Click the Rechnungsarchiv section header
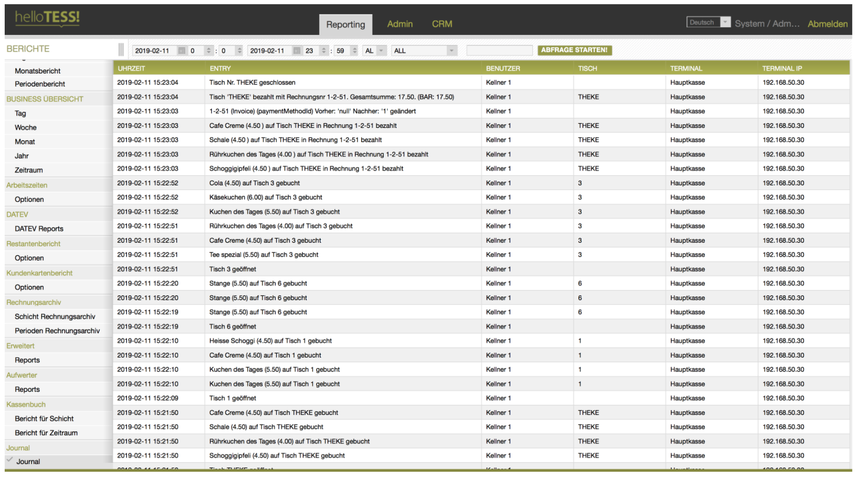 33,302
